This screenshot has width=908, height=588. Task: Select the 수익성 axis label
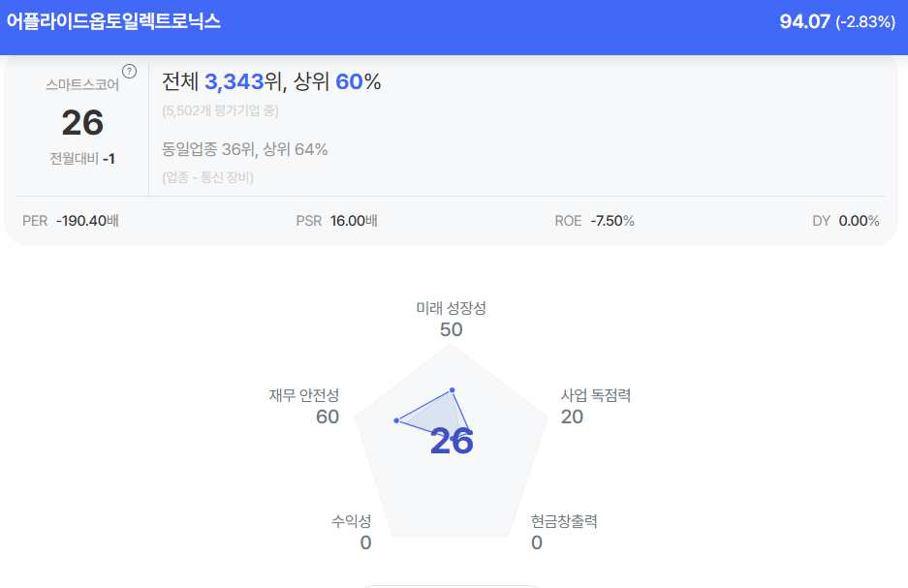pyautogui.click(x=351, y=521)
